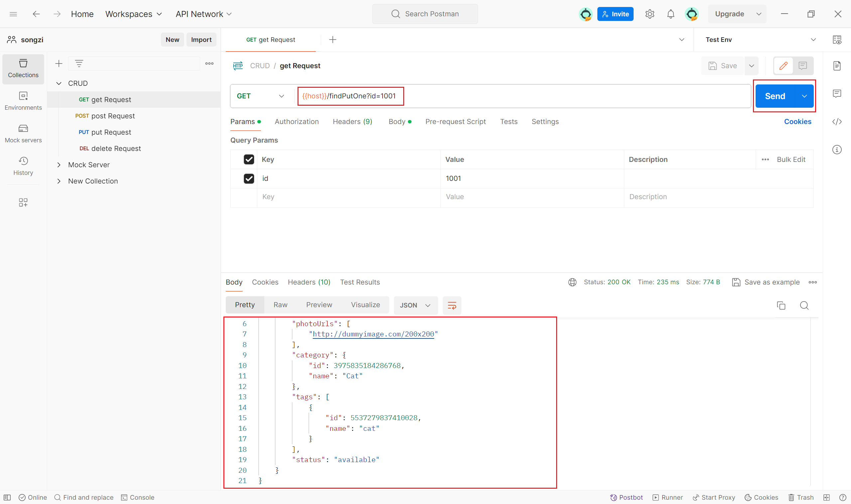This screenshot has height=504, width=851.
Task: Open the environment quick look icon
Action: 837,40
